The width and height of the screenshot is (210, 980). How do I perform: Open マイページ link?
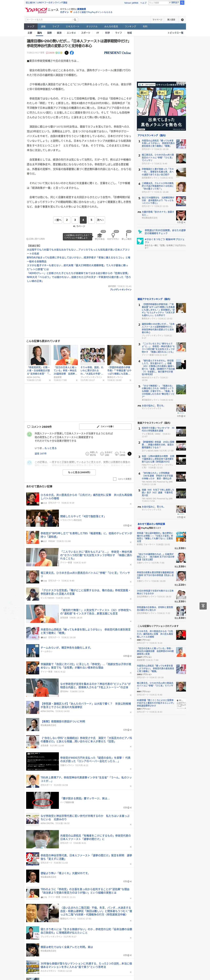point(157,19)
